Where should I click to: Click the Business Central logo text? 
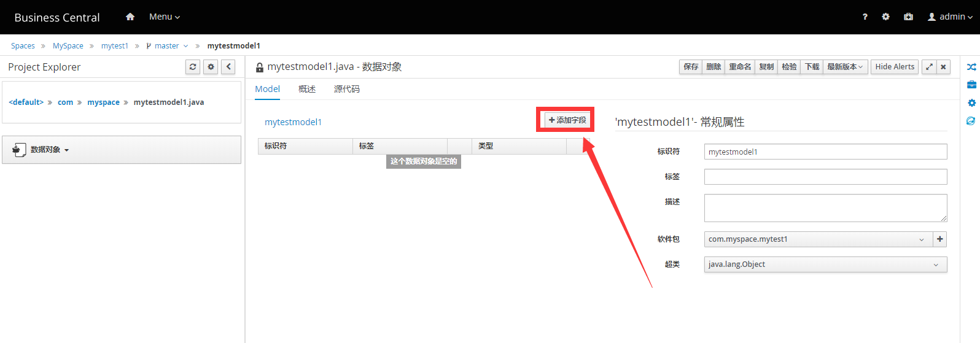tap(57, 17)
